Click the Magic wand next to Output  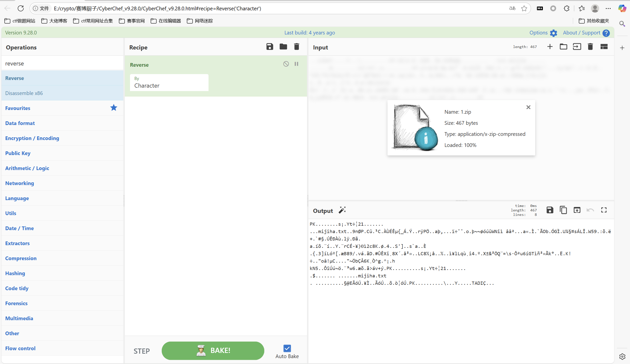coord(342,210)
